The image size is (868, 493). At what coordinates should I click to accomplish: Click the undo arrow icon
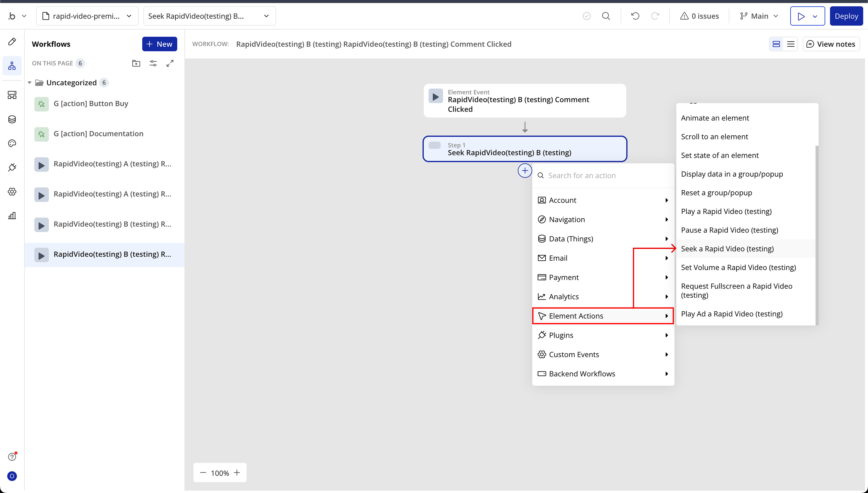point(635,16)
